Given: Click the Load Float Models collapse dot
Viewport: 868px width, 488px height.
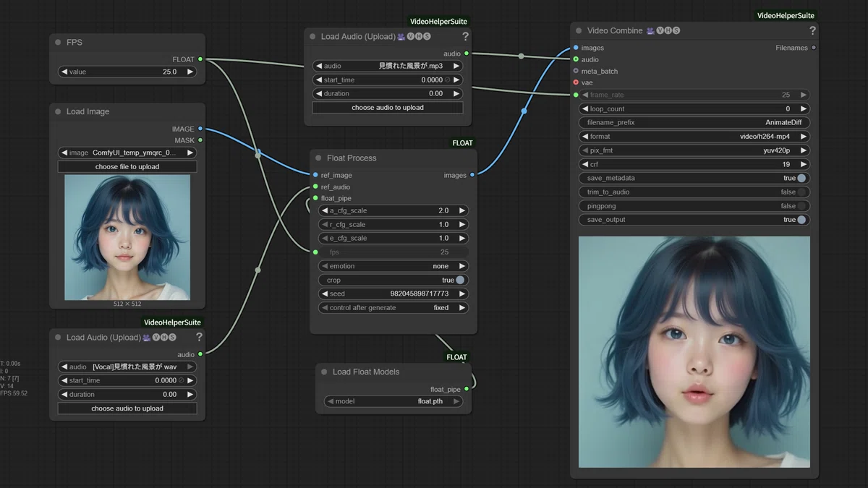Looking at the screenshot, I should click(x=324, y=372).
